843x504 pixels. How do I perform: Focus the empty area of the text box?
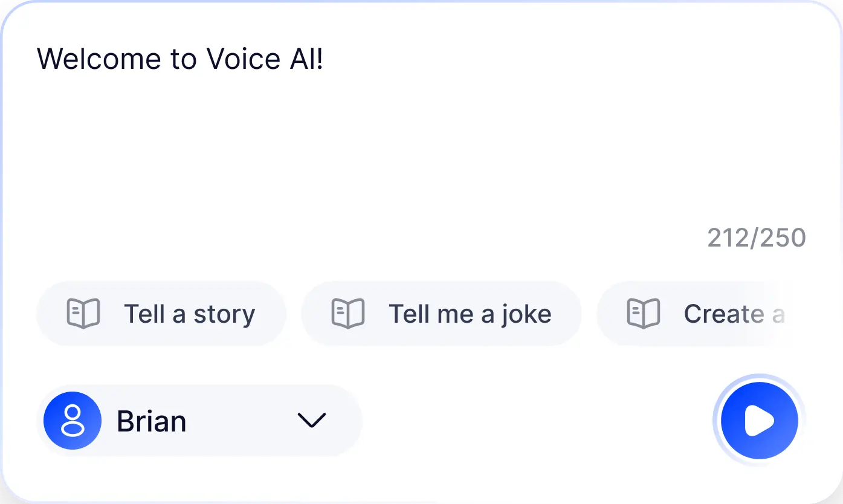click(363, 151)
